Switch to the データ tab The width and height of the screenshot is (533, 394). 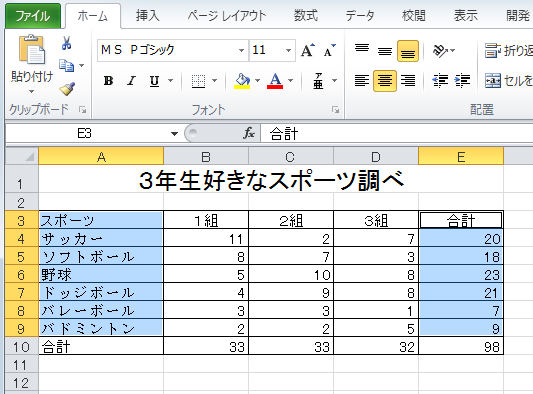tap(360, 16)
